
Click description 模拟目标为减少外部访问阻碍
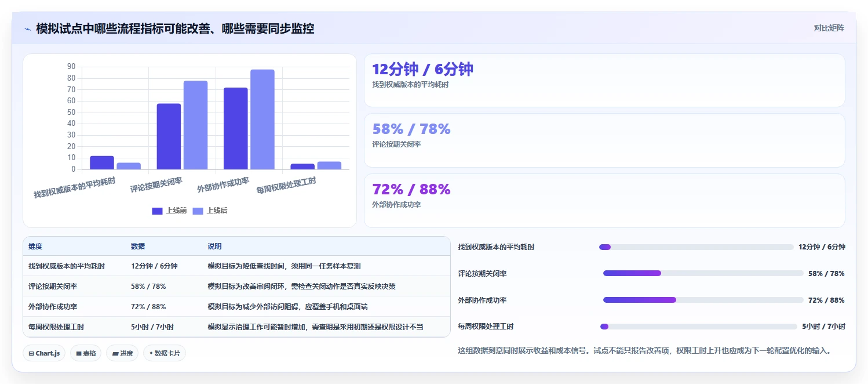[x=287, y=307]
